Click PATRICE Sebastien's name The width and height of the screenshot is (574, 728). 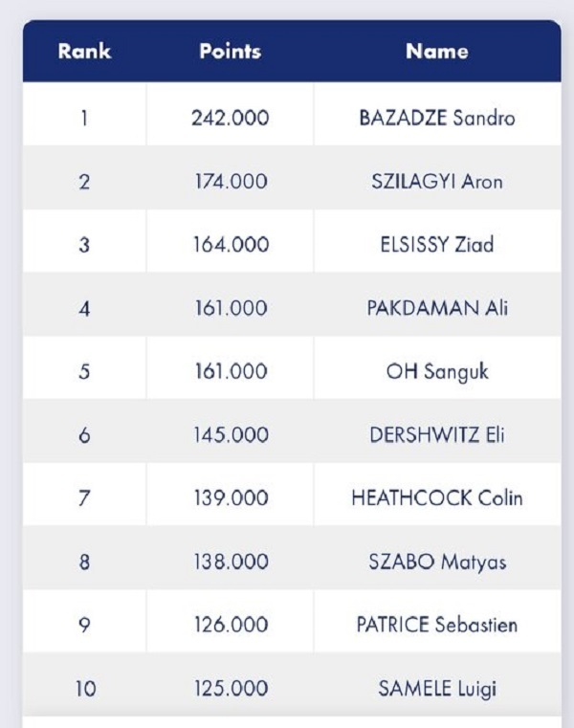pyautogui.click(x=436, y=625)
